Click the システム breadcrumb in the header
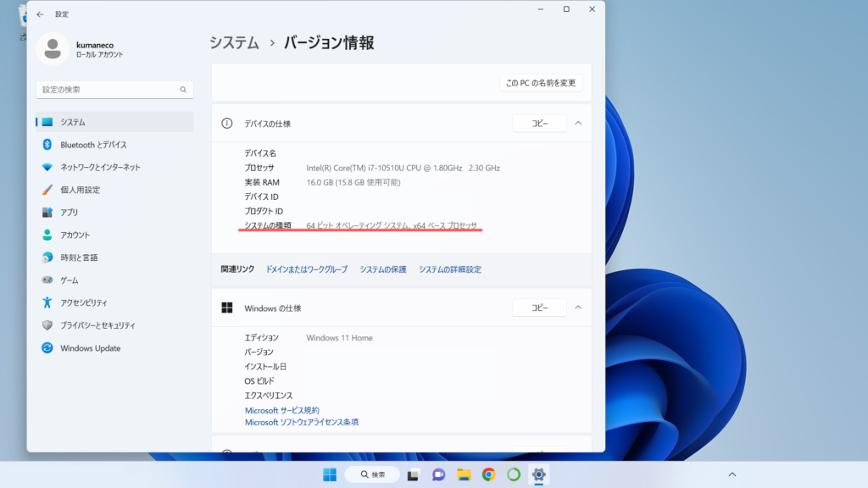 (234, 42)
